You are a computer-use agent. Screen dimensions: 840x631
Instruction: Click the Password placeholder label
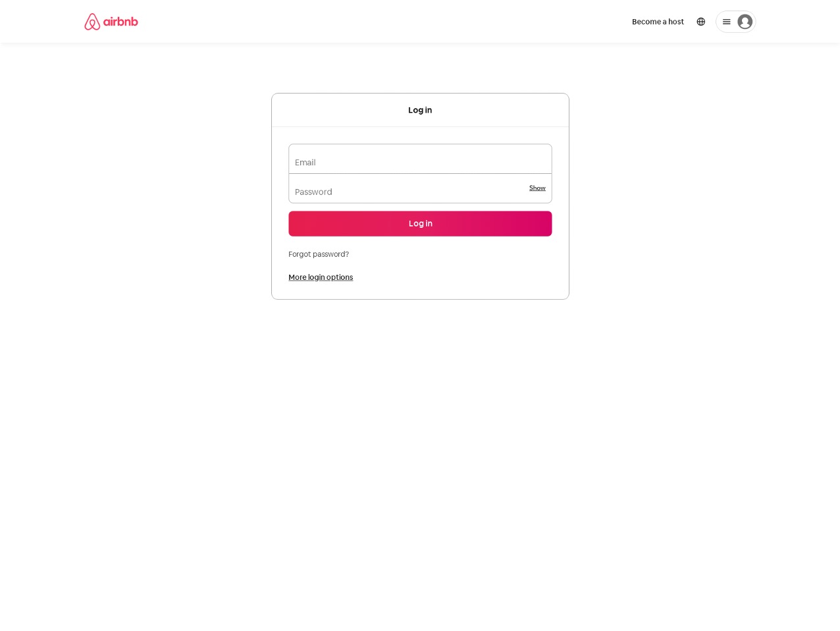click(x=313, y=192)
